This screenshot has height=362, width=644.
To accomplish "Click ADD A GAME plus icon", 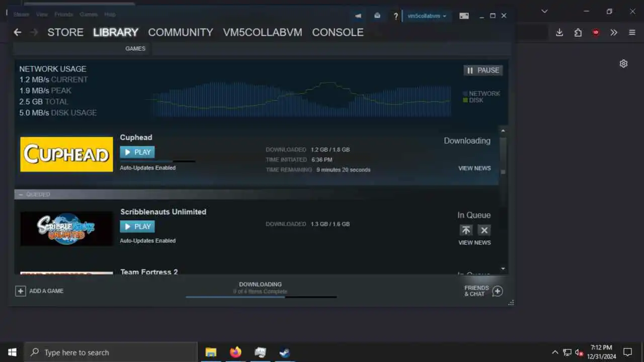I will pyautogui.click(x=20, y=291).
